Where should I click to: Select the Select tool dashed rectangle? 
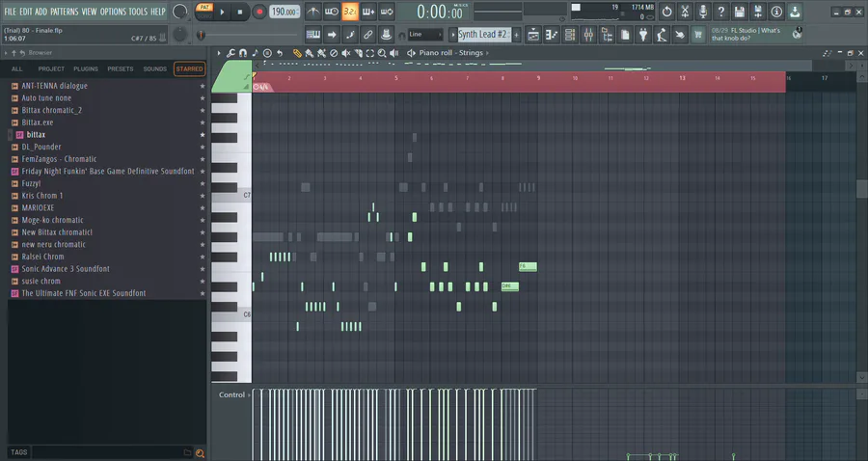tap(369, 53)
